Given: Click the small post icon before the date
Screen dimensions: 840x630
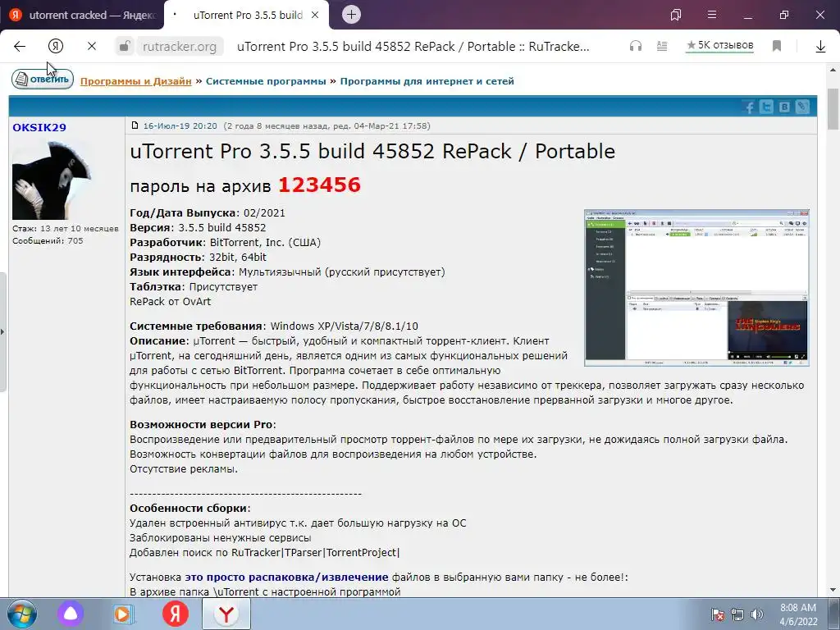Looking at the screenshot, I should pos(135,126).
